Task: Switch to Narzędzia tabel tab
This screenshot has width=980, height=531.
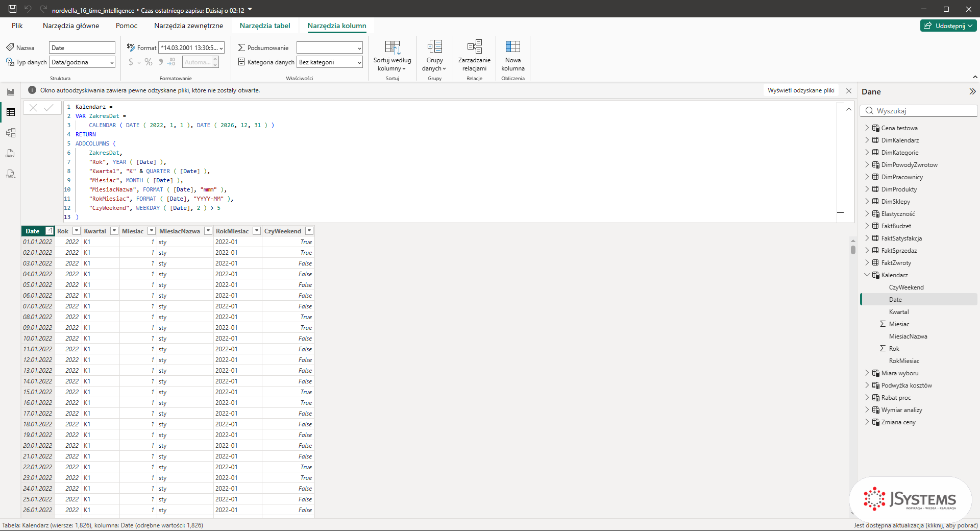Action: point(265,26)
